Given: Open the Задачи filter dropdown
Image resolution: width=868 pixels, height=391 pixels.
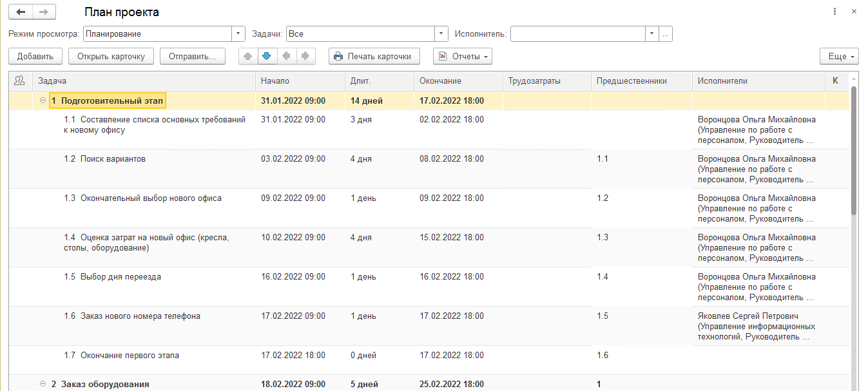Looking at the screenshot, I should pos(441,33).
